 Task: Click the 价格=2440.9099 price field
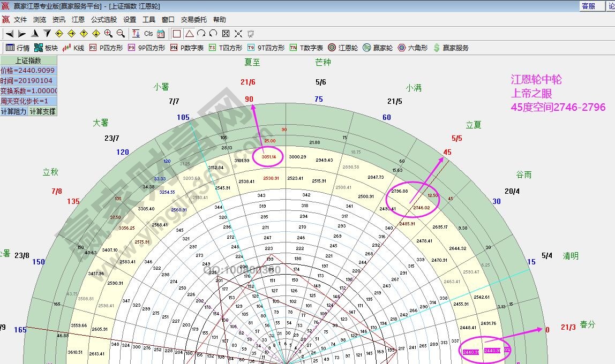pyautogui.click(x=28, y=71)
